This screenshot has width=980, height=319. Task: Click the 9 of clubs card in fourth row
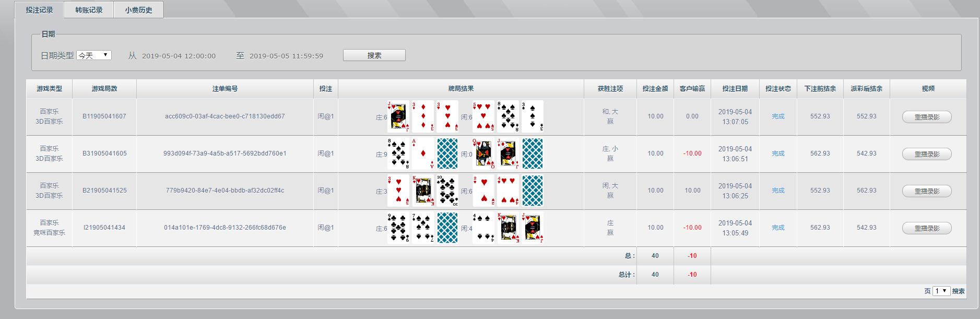point(398,228)
